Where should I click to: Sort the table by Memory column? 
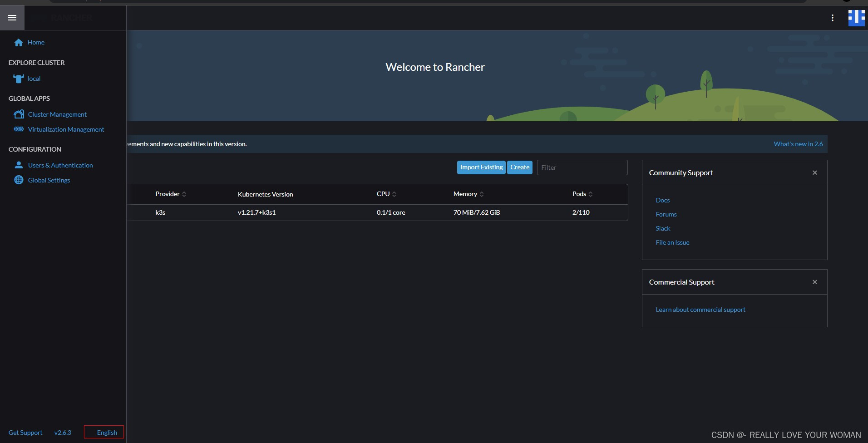pos(469,194)
